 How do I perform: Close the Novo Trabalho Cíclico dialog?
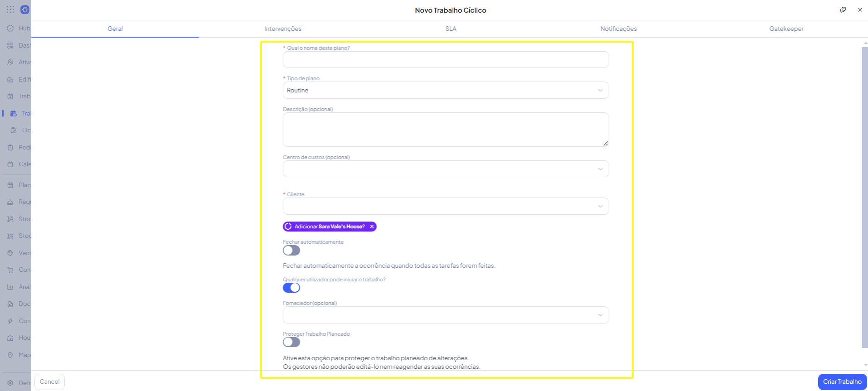(x=860, y=10)
